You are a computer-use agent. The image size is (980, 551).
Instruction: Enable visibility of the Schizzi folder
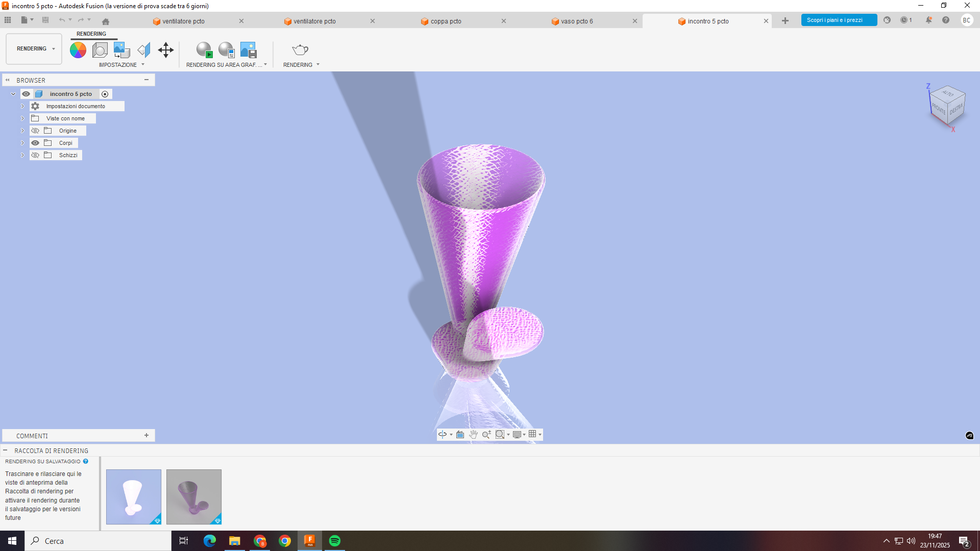pos(35,155)
